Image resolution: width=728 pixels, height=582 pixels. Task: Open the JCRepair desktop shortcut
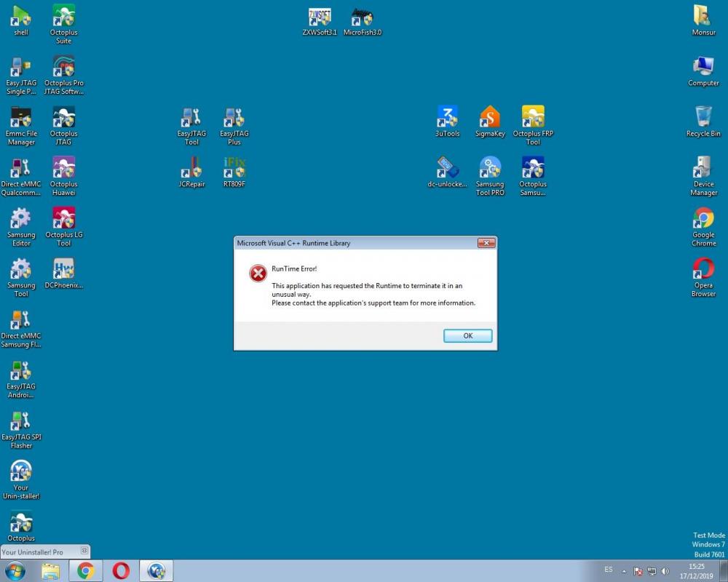pyautogui.click(x=191, y=170)
